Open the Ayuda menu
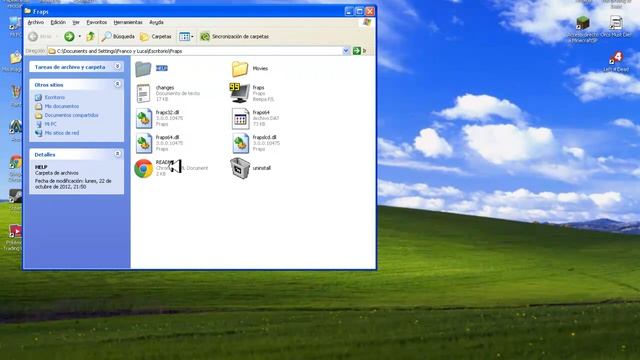 [x=156, y=22]
